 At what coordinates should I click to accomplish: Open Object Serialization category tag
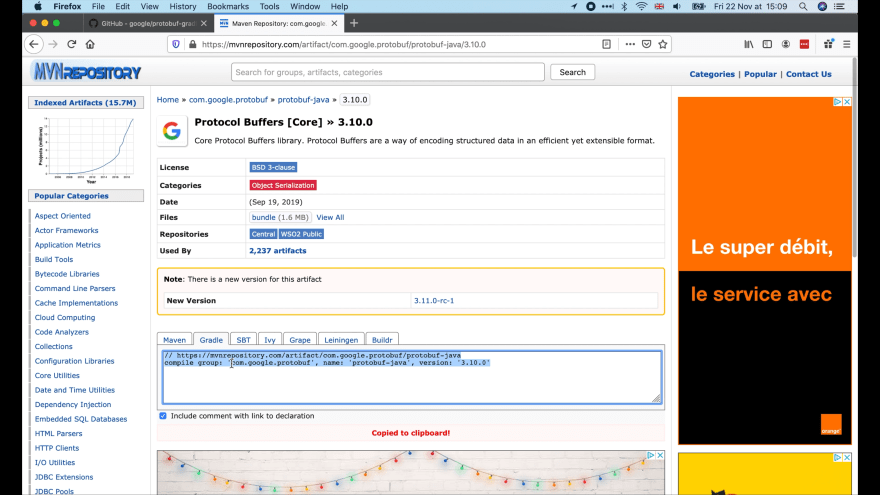pyautogui.click(x=283, y=185)
